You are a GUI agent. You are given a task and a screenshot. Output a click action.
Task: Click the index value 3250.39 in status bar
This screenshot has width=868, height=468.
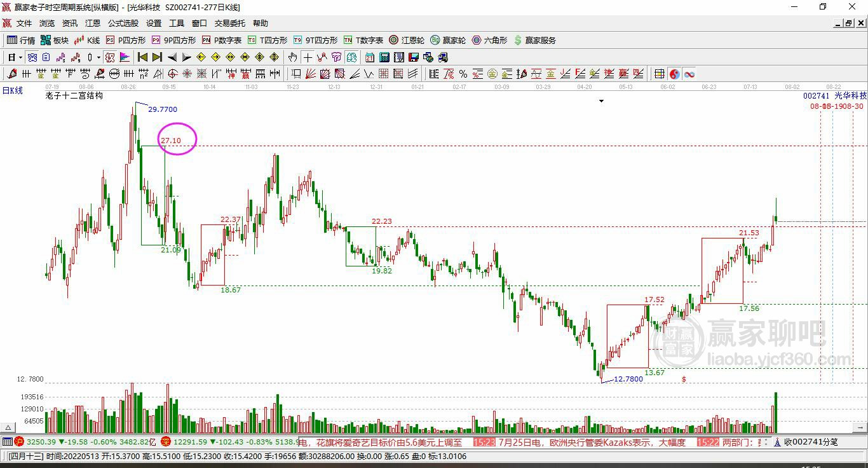[x=41, y=442]
